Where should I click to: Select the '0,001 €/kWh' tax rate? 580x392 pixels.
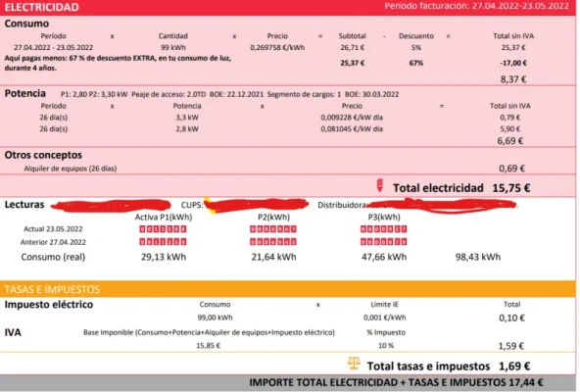[x=384, y=318]
